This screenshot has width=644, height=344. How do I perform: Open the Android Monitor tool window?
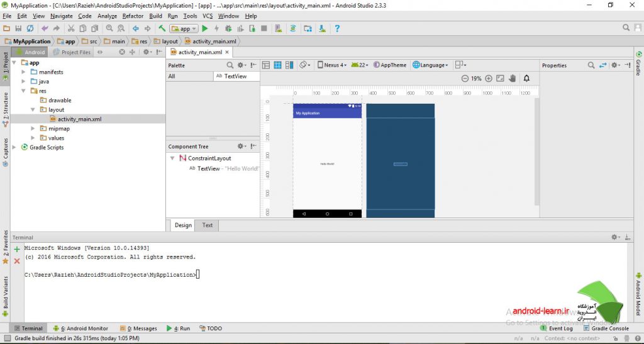(x=82, y=328)
